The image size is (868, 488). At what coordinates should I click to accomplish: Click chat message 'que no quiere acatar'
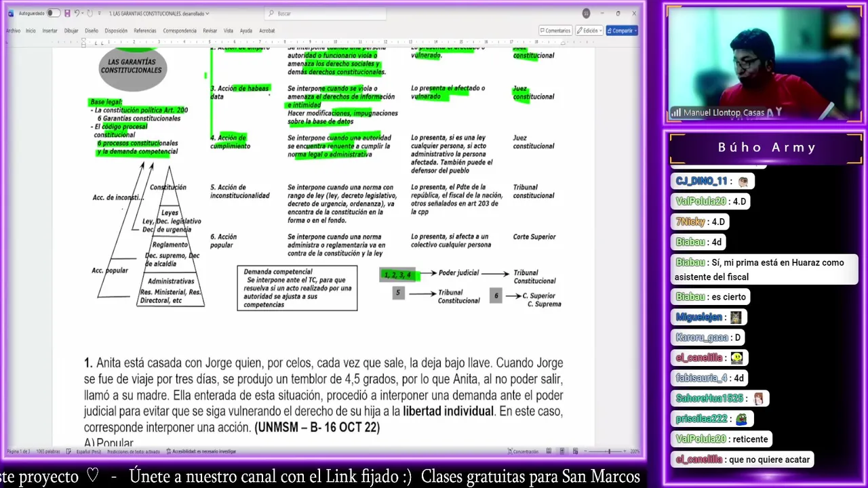coord(770,460)
